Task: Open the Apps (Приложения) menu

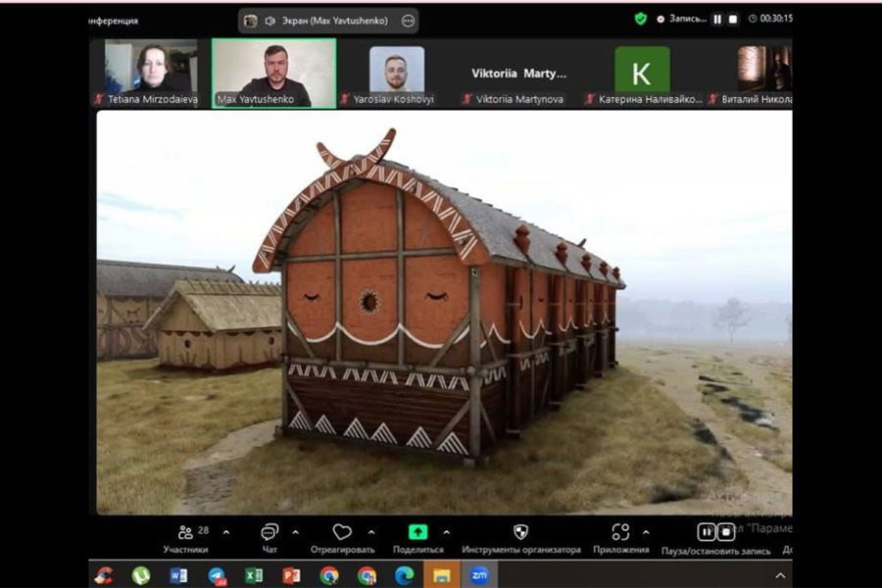Action: (x=620, y=532)
